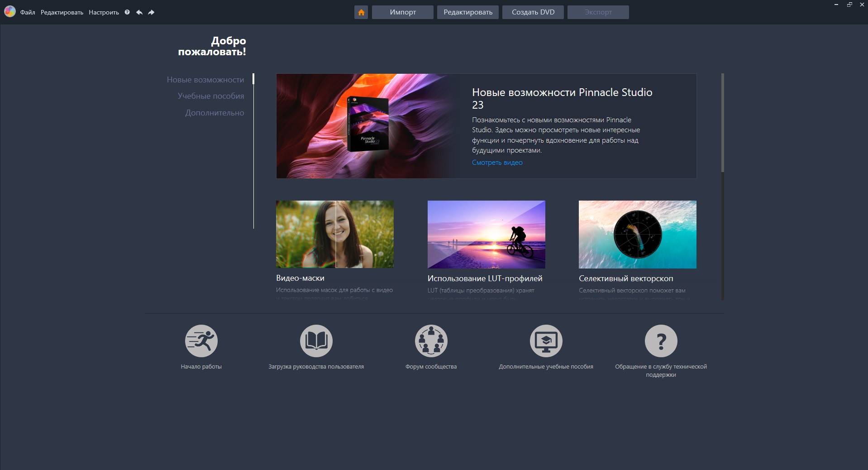The image size is (868, 470).
Task: Open the help question mark icon in menu bar
Action: [x=127, y=12]
